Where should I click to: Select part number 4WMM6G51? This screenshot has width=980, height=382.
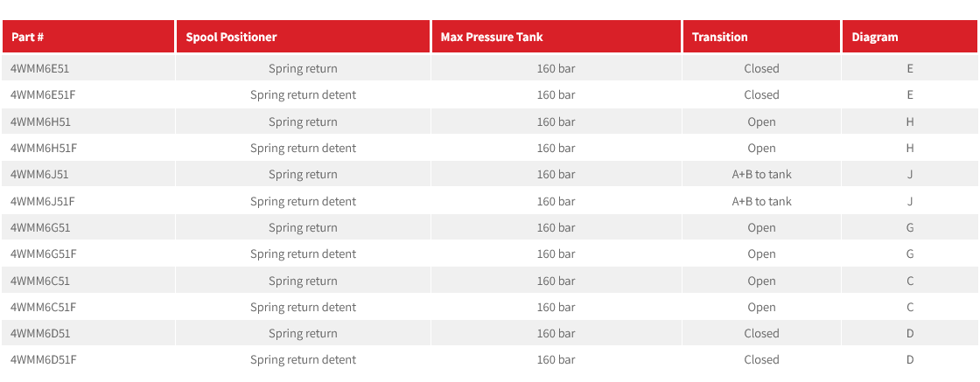tap(40, 227)
